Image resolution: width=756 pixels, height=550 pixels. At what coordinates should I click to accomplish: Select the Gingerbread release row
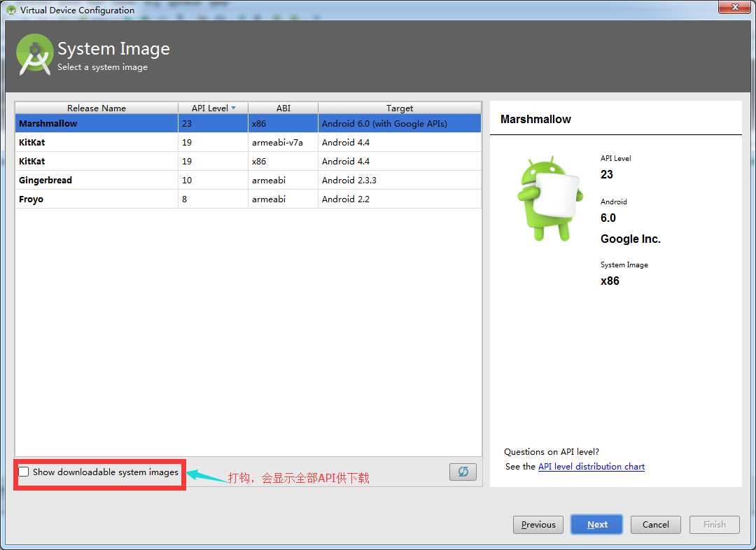click(248, 181)
